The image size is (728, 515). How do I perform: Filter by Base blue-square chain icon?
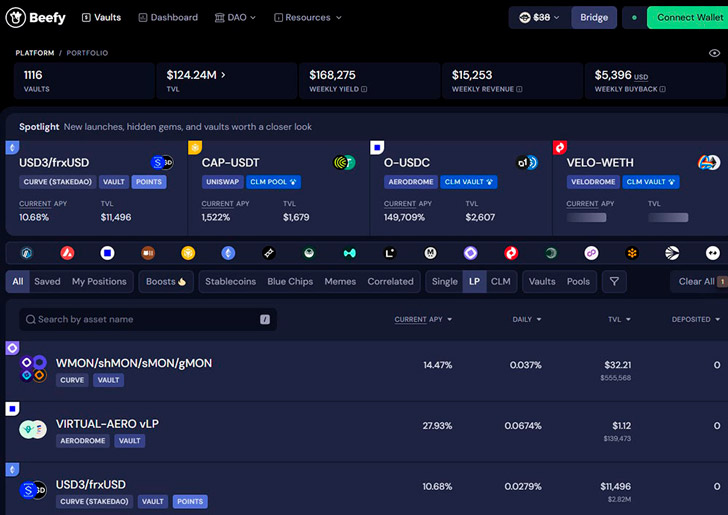(107, 253)
